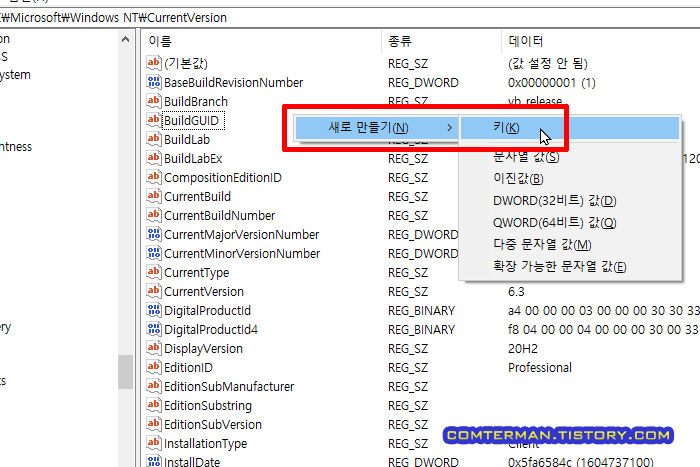Click the BuildGUID string icon
Viewport: 700px width, 467px height.
154,120
